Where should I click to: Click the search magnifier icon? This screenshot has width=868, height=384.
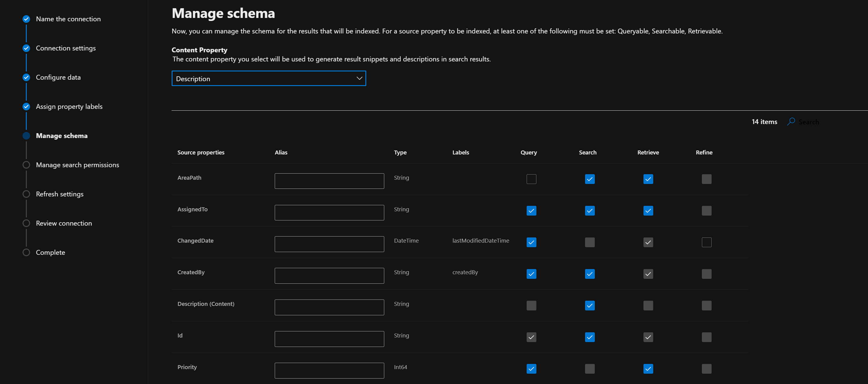(x=790, y=122)
